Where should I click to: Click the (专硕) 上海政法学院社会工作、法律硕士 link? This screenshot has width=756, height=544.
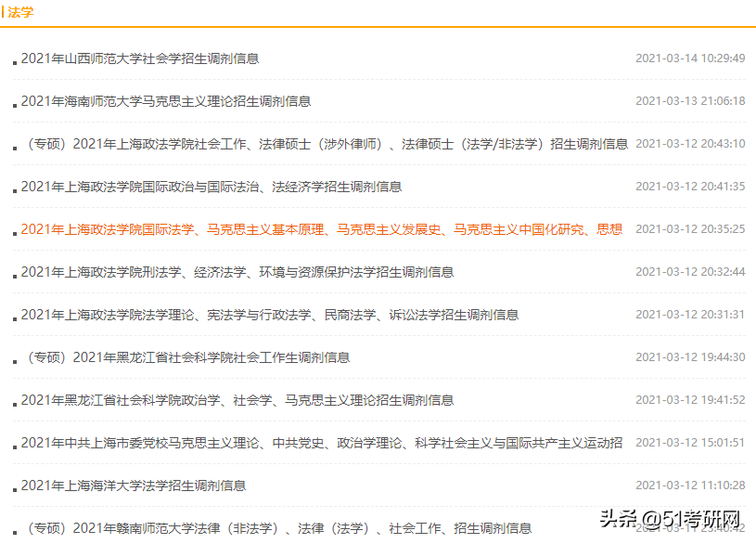tap(325, 143)
